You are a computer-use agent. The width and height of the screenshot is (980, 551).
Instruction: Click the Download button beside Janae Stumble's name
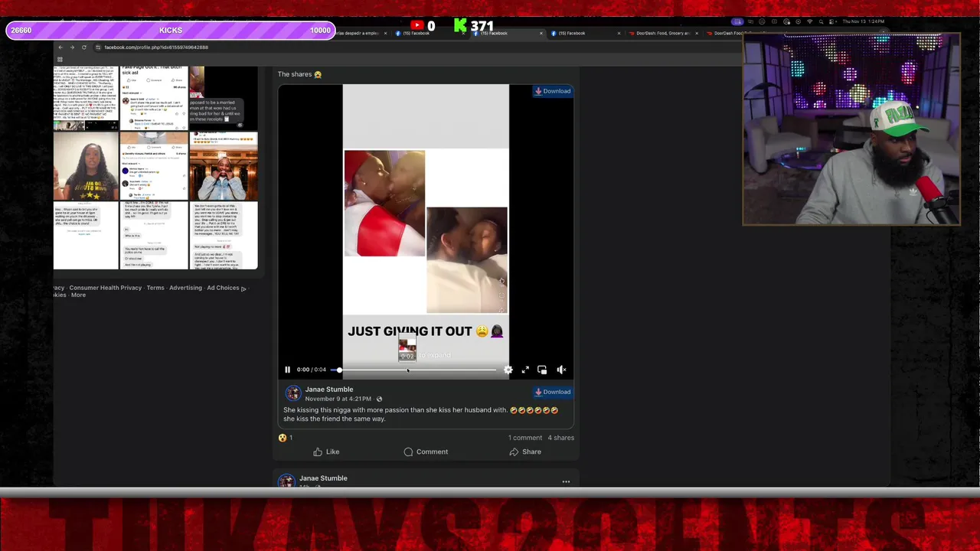(x=553, y=392)
